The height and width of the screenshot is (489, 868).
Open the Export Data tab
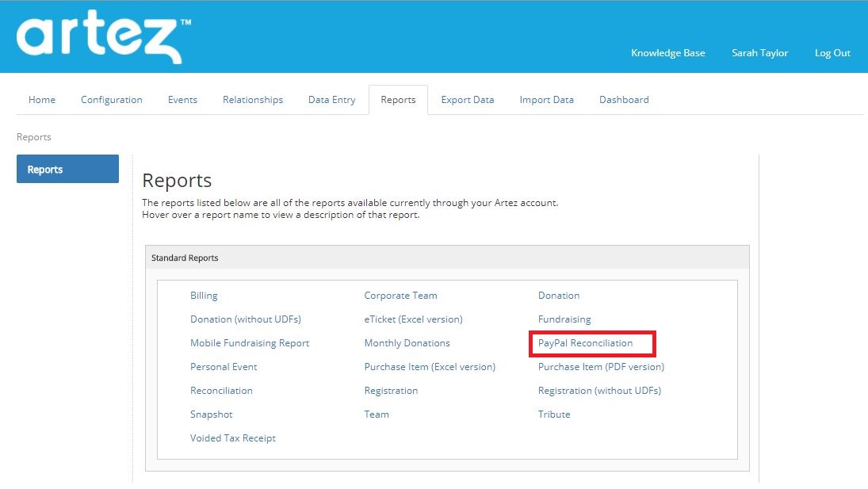pos(467,100)
